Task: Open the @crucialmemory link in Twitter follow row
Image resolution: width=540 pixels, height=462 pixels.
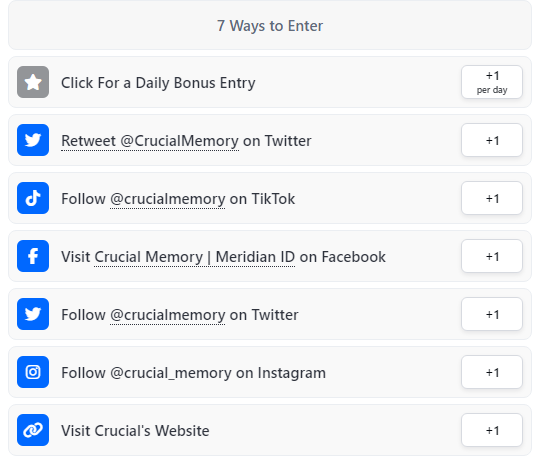Action: 167,315
